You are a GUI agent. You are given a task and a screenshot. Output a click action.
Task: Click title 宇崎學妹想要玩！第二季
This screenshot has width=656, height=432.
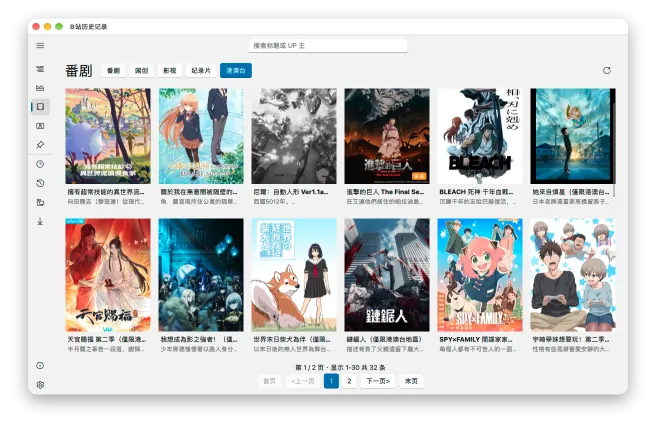pos(571,339)
